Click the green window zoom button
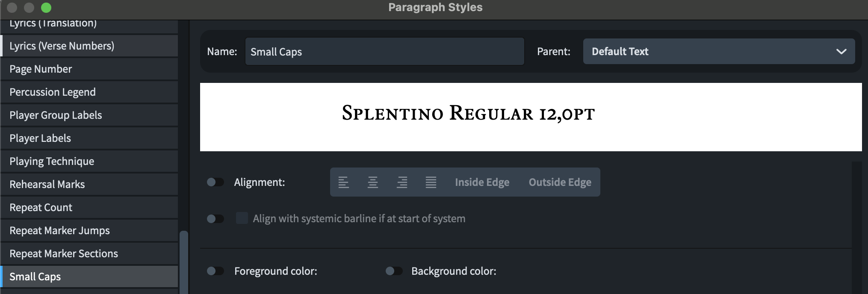Image resolution: width=868 pixels, height=294 pixels. click(x=46, y=8)
